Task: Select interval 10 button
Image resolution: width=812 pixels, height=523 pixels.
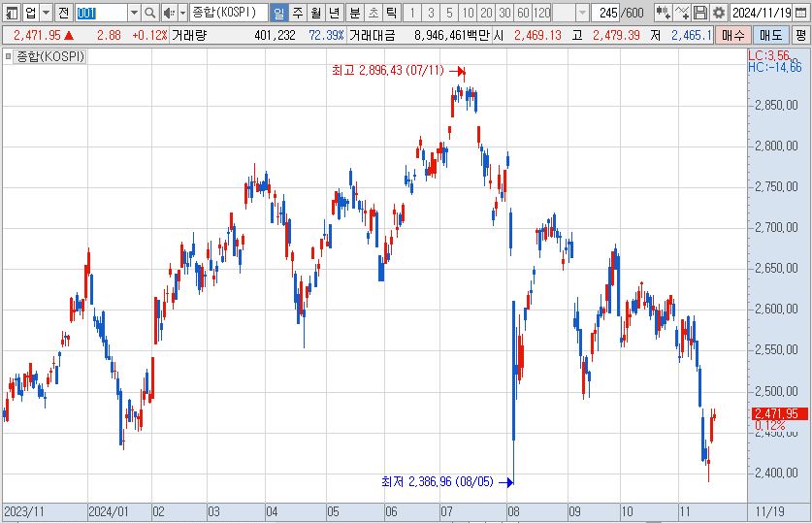Action: (x=469, y=13)
